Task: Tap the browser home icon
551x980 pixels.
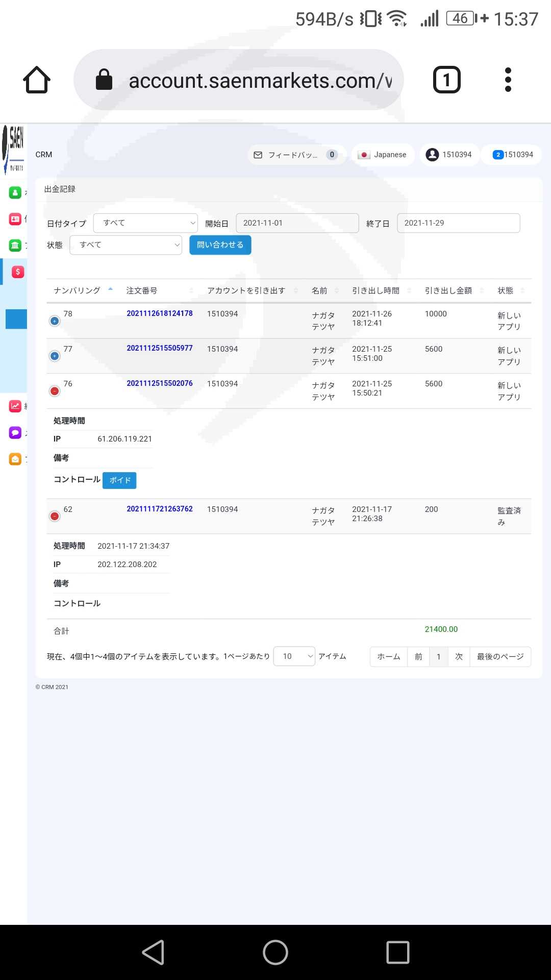Action: (x=37, y=80)
